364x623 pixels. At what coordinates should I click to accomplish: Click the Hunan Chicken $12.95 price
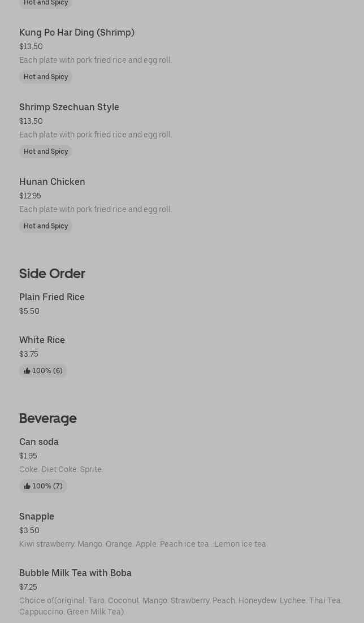30,196
